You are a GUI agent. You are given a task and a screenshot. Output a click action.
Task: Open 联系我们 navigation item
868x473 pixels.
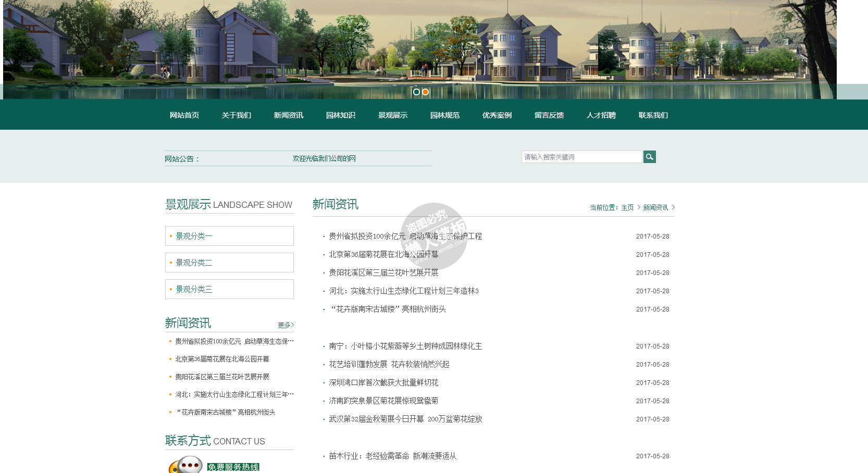(x=653, y=115)
